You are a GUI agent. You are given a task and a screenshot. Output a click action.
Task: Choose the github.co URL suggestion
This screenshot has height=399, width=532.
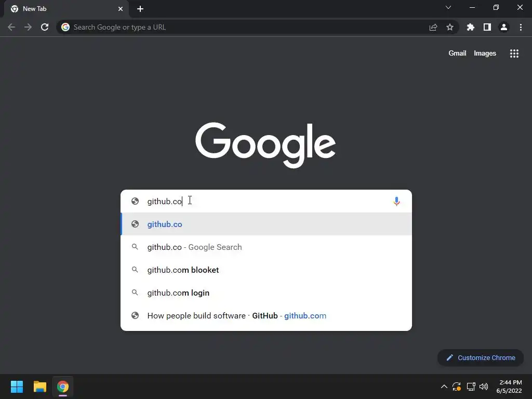pos(267,224)
